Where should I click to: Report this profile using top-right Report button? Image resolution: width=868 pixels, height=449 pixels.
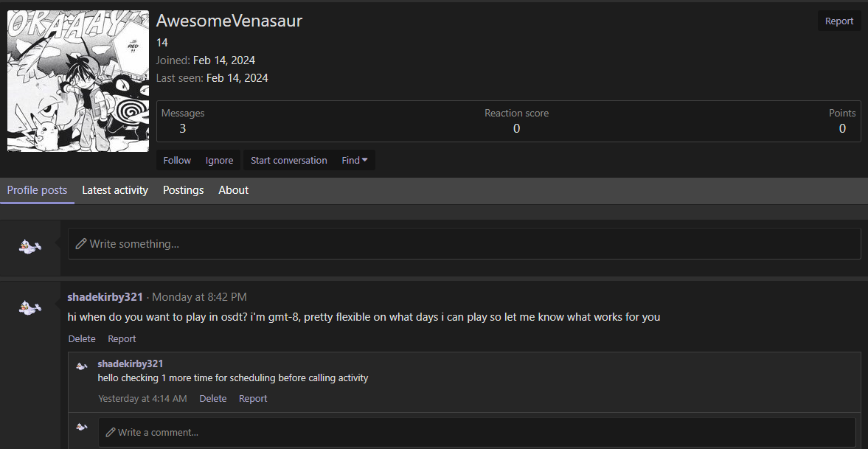click(x=839, y=21)
